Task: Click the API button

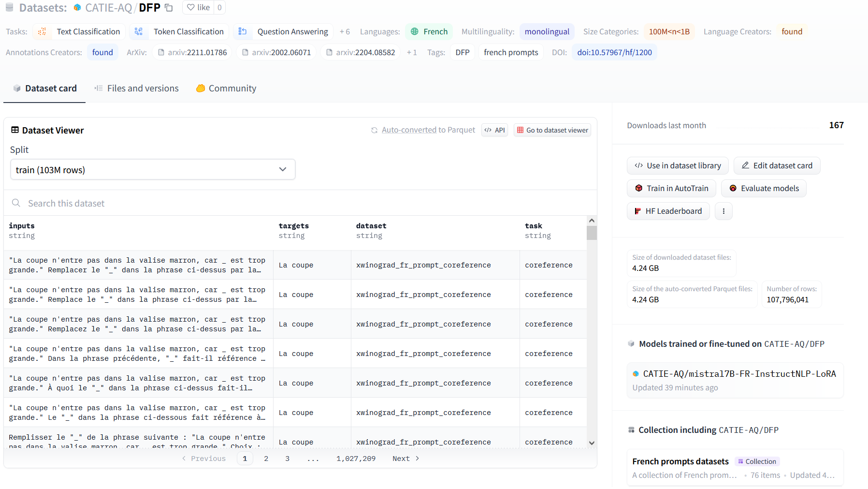Action: pyautogui.click(x=494, y=130)
